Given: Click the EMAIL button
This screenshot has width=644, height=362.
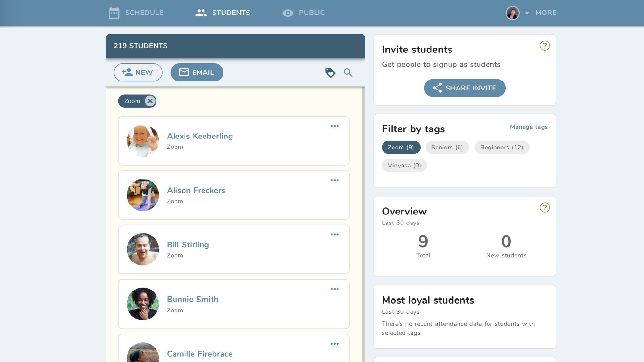Looking at the screenshot, I should 197,72.
